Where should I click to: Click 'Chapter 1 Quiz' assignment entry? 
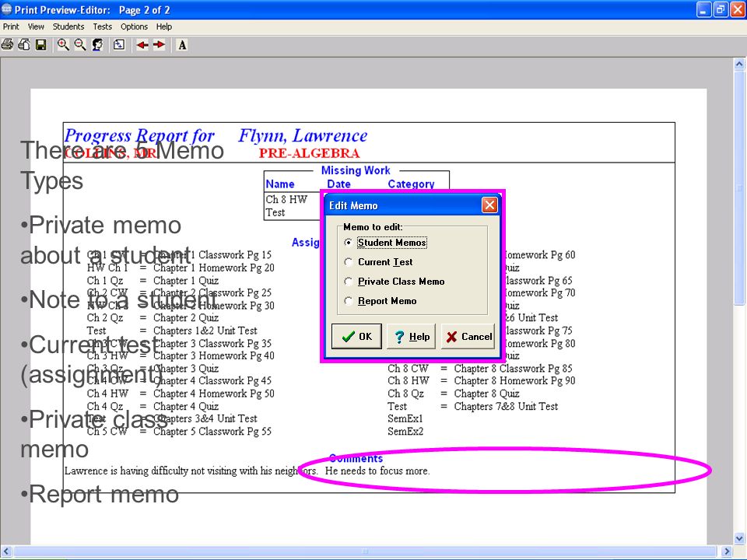tap(186, 281)
